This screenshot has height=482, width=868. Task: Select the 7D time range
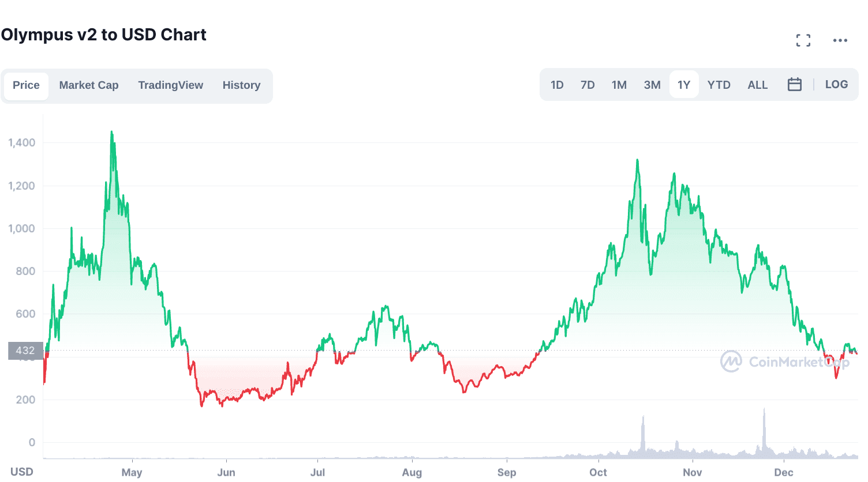click(587, 85)
